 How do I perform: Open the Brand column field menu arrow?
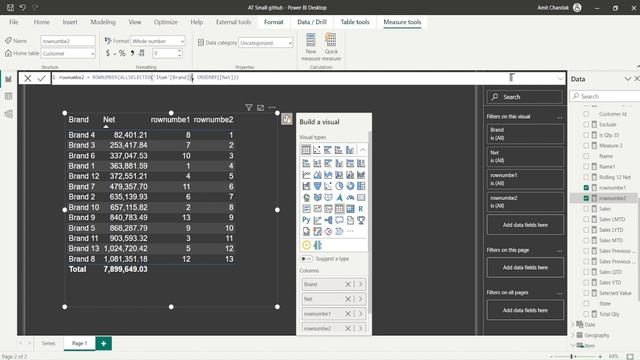click(361, 284)
